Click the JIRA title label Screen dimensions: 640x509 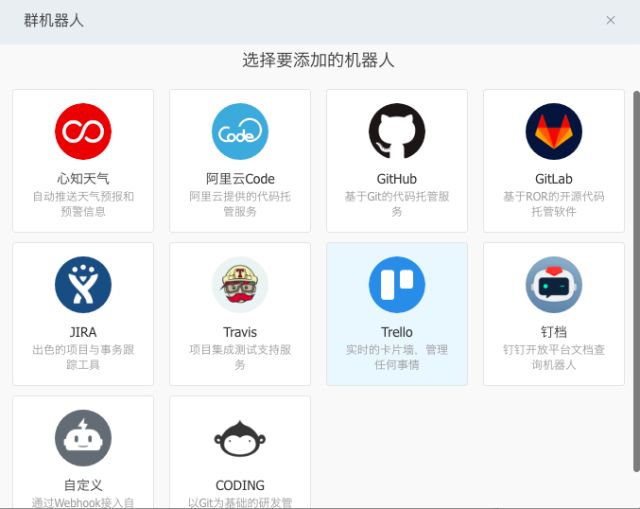coord(83,332)
